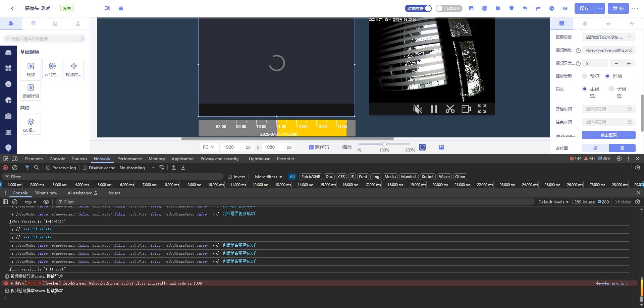644x308 pixels.
Task: Select the ISC视 component
Action: (x=31, y=125)
